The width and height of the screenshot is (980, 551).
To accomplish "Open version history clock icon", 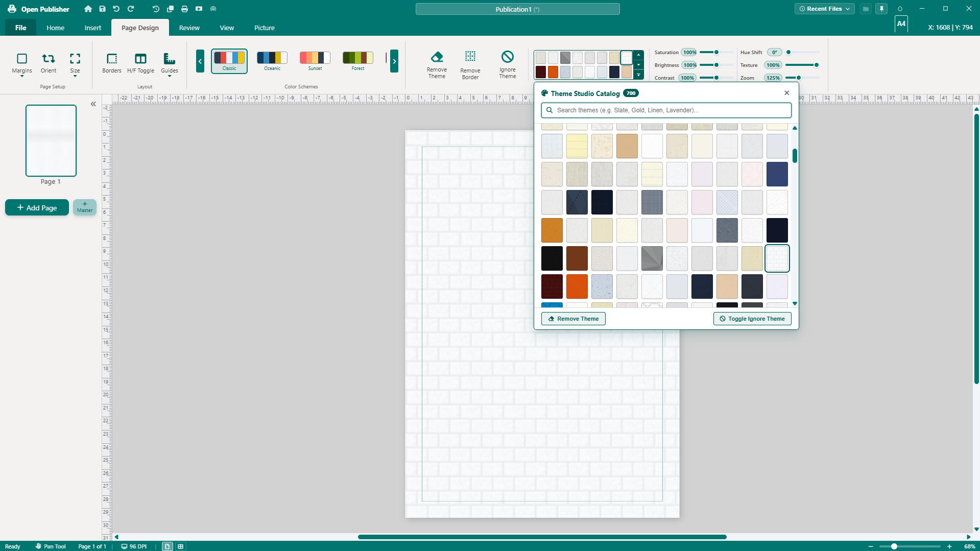I will pos(156,9).
